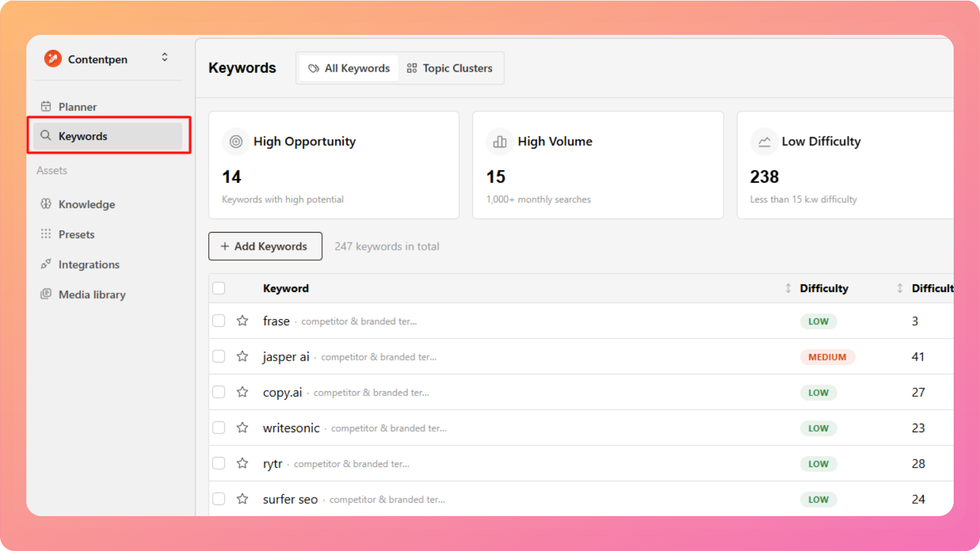
Task: Favorite the jasper ai keyword
Action: [x=243, y=356]
